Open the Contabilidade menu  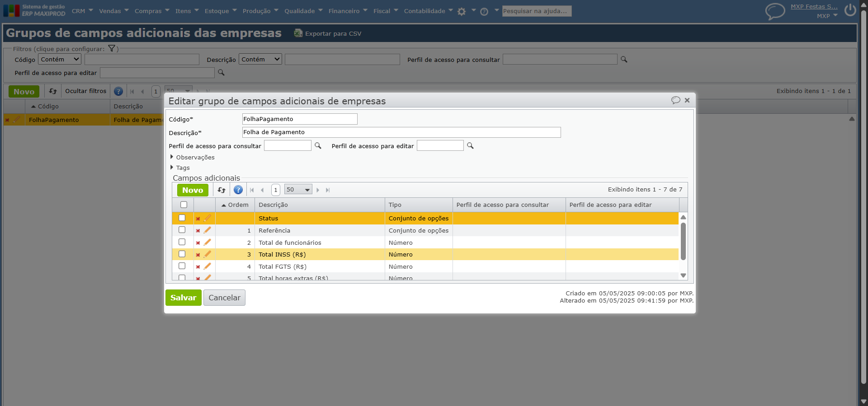[429, 11]
